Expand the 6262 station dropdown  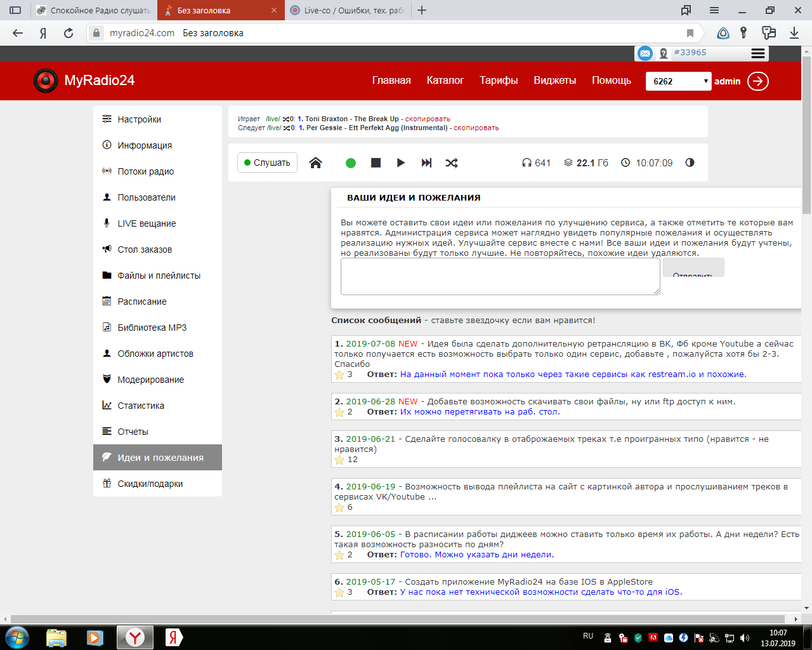679,81
